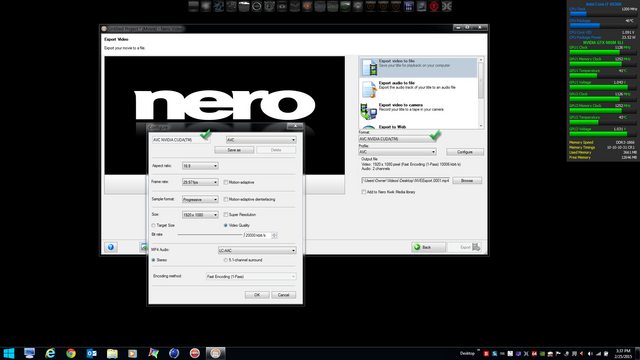Open the blue globe icon on taskbar
The image size is (640, 360).
click(174, 353)
